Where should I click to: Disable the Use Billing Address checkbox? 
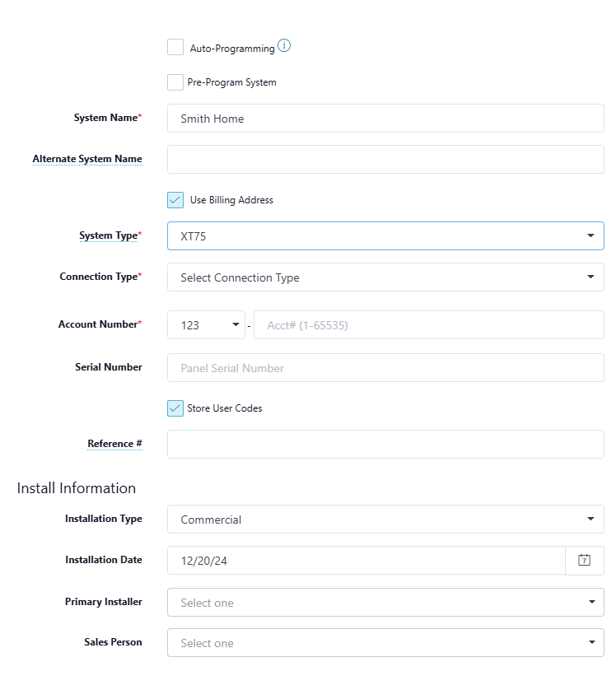tap(175, 199)
